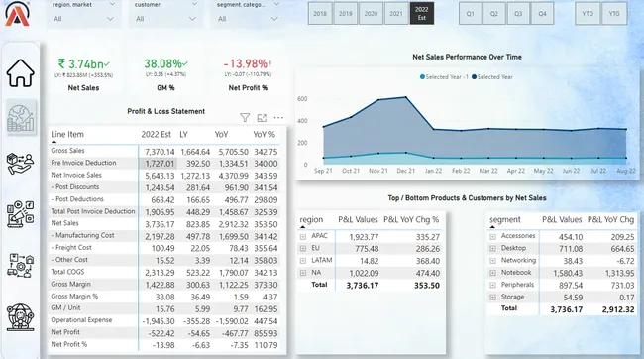Open the filter icon on P&L table

245,118
